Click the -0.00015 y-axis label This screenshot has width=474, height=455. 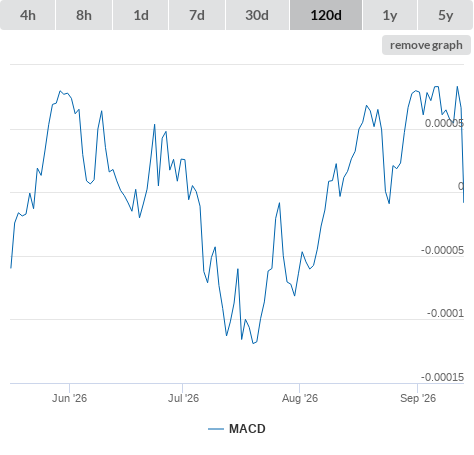point(442,377)
